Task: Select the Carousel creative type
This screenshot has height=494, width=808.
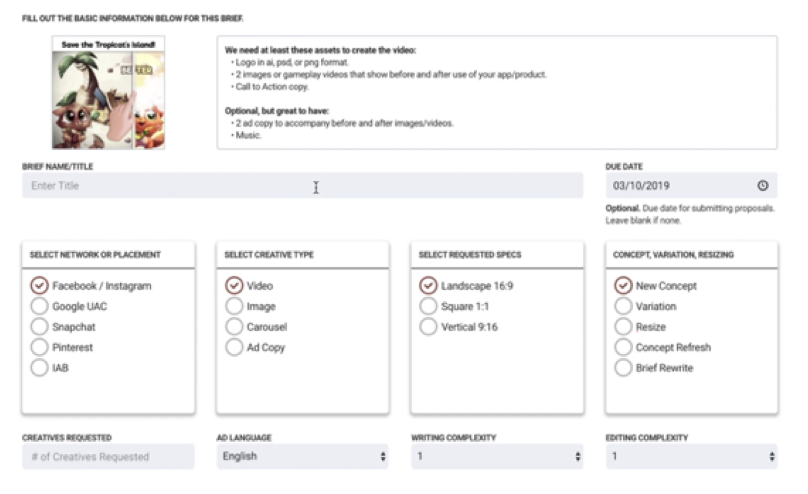Action: coord(234,327)
